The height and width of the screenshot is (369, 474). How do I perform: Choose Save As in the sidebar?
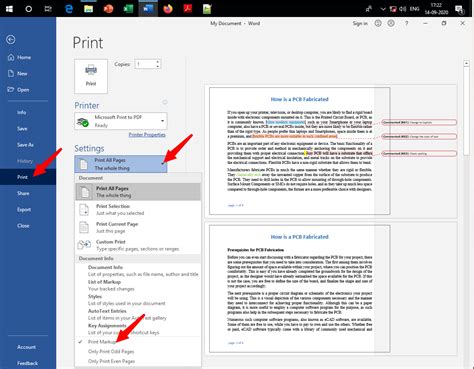[x=25, y=145]
